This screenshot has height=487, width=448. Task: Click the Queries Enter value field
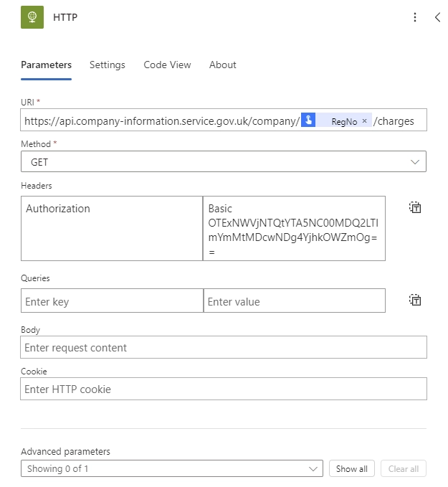(295, 301)
